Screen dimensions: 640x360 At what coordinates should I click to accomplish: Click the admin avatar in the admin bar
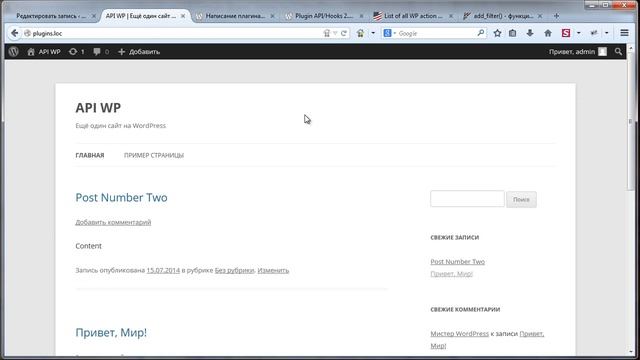pyautogui.click(x=602, y=51)
